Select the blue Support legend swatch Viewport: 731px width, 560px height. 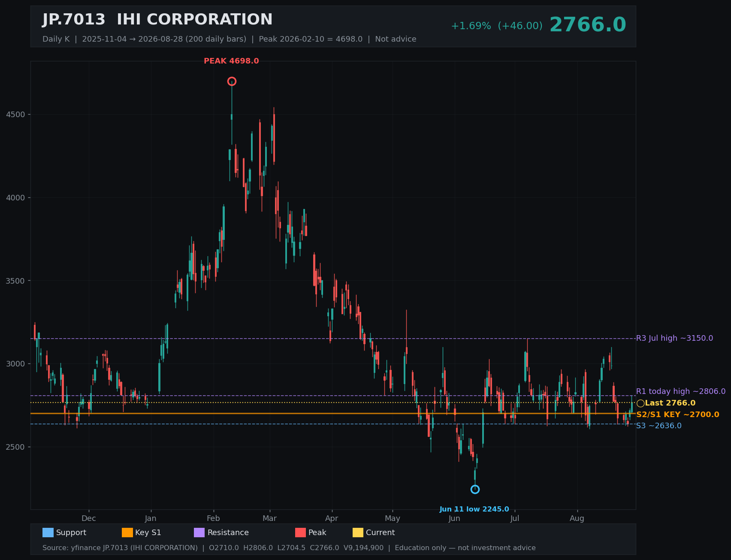pos(48,533)
